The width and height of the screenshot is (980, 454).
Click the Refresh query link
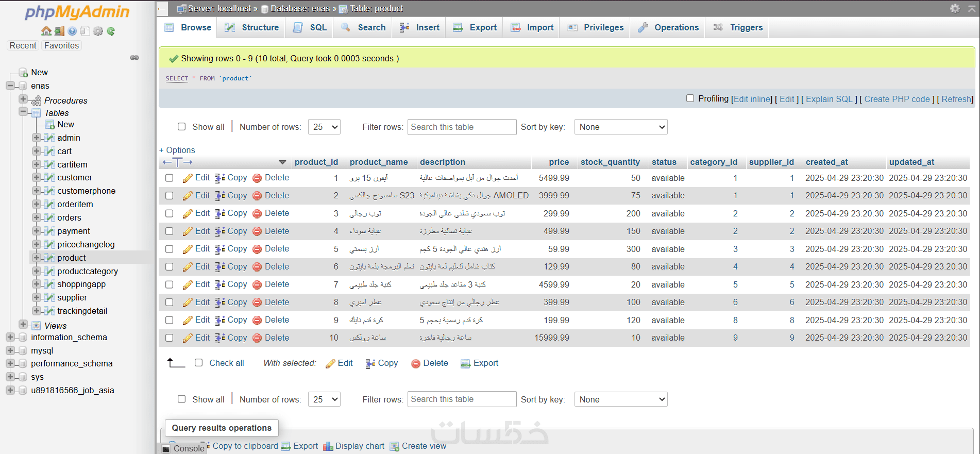[957, 99]
